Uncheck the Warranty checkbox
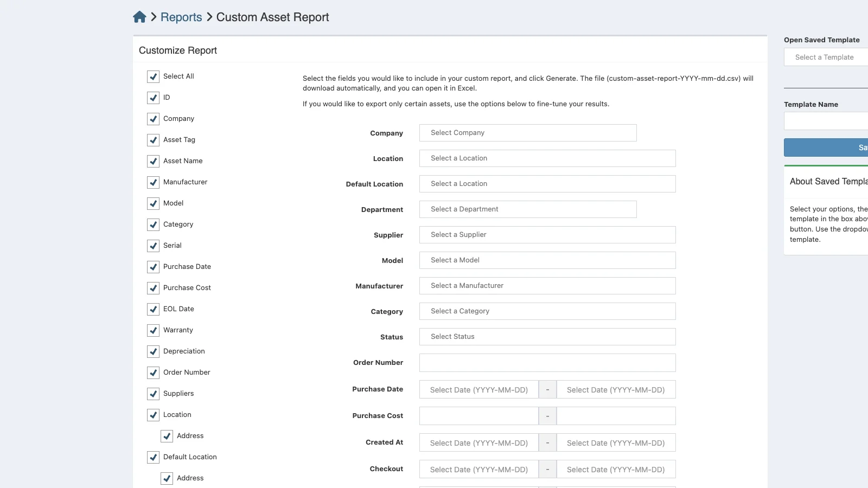This screenshot has width=868, height=488. click(153, 330)
